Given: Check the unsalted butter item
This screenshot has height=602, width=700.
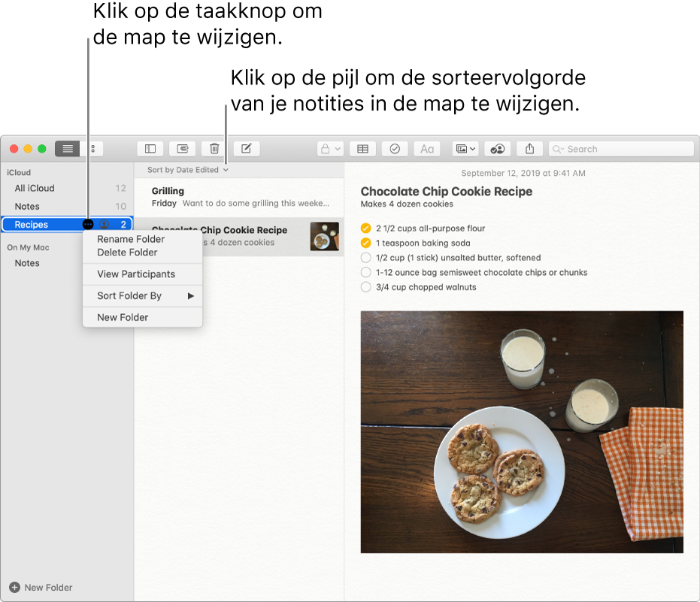Looking at the screenshot, I should (365, 258).
